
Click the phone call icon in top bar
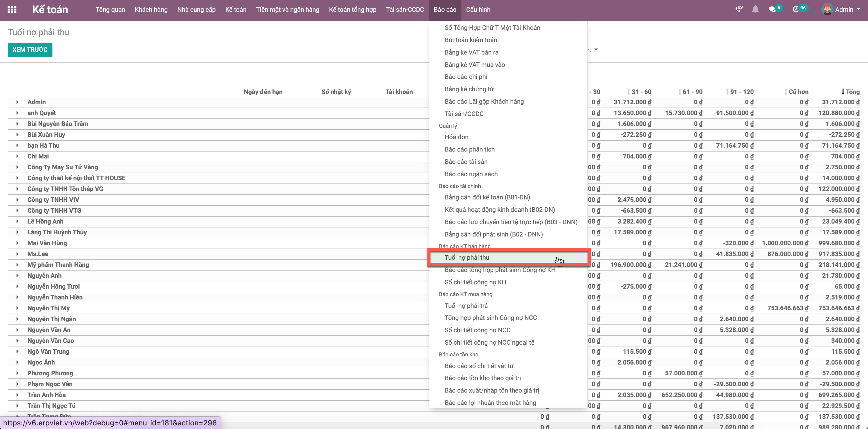coord(739,9)
